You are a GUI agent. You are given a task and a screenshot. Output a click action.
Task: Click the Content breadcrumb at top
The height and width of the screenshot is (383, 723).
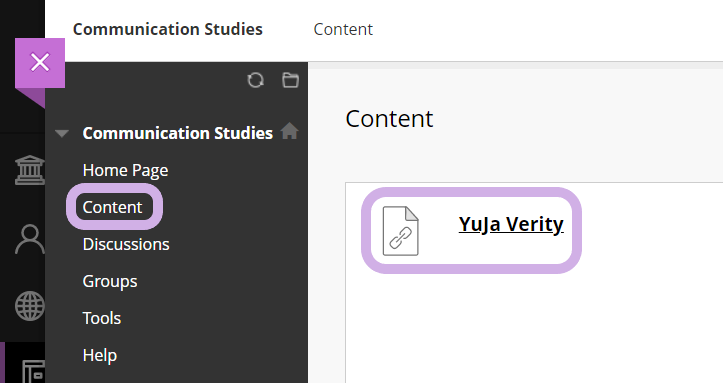343,29
